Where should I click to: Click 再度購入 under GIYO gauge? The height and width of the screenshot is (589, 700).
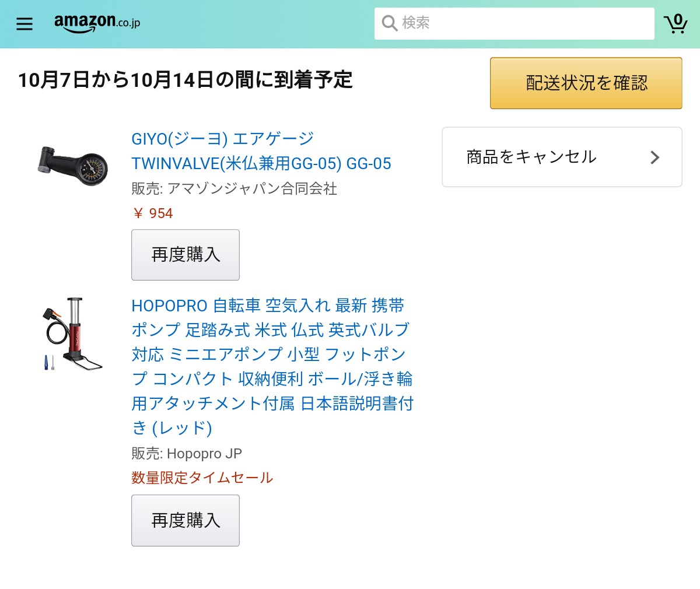point(185,255)
